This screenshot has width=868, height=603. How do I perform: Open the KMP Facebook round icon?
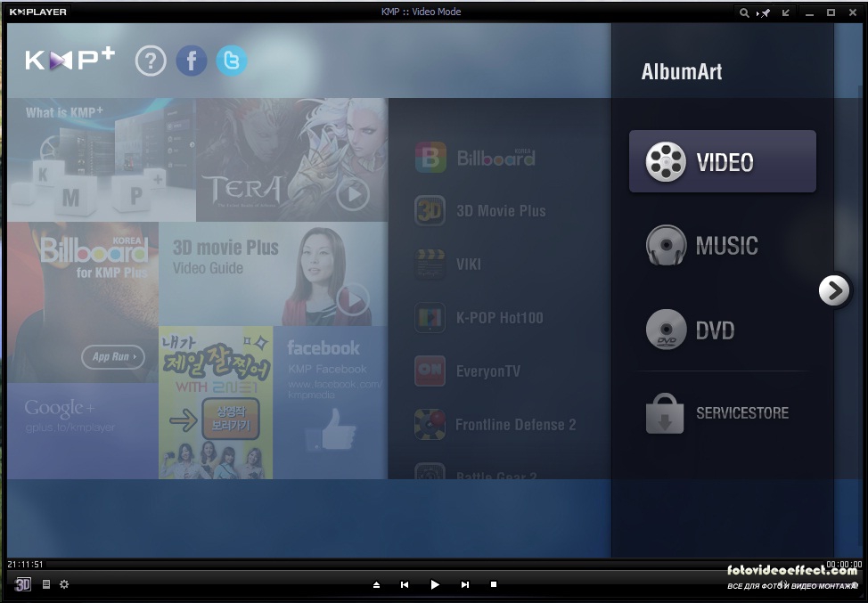click(x=192, y=61)
